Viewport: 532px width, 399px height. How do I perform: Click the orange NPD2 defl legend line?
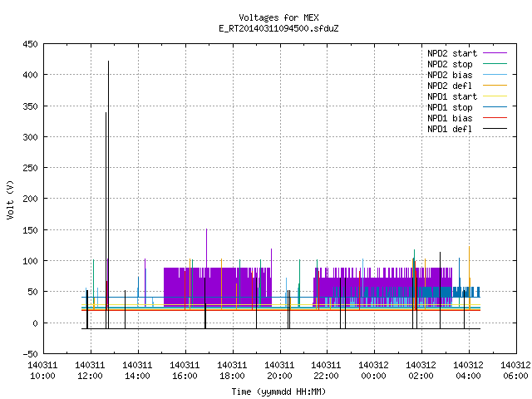coord(495,86)
